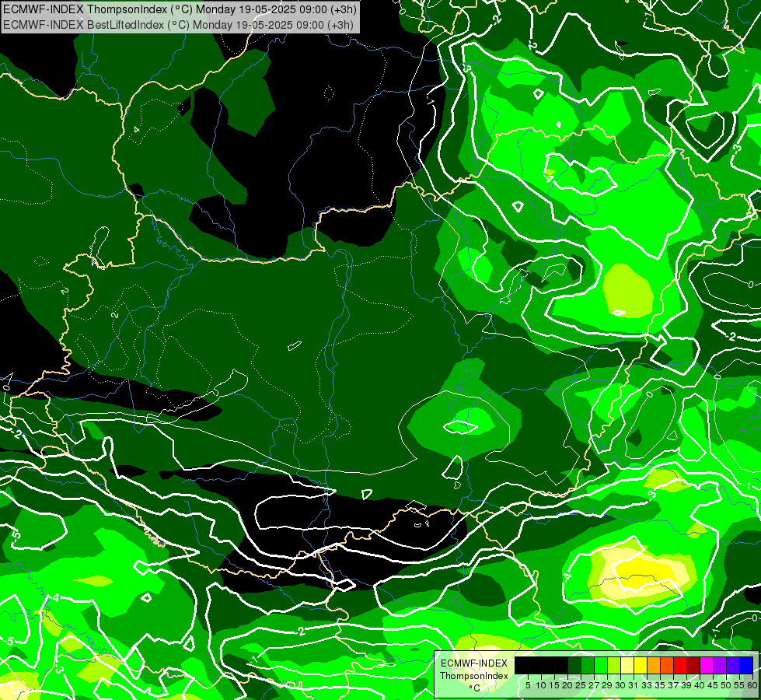The image size is (761, 700).
Task: Click the °C unit label in the legend
Action: [475, 688]
